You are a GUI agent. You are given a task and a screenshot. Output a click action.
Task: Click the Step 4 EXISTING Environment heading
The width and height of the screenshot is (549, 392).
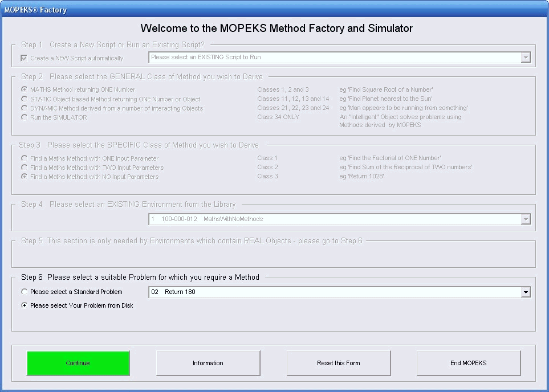pos(128,205)
